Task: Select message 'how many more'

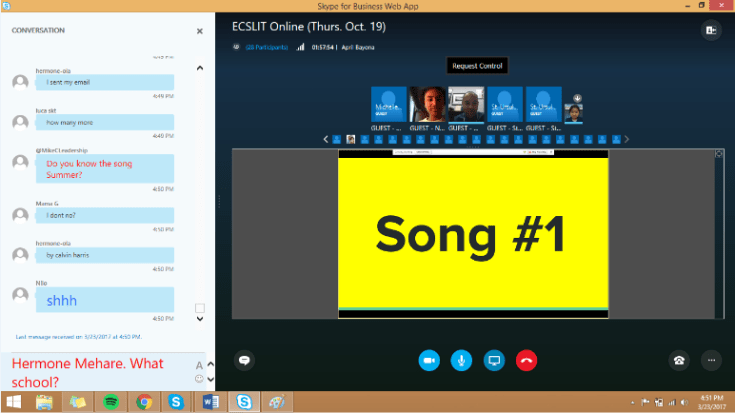Action: click(x=105, y=123)
